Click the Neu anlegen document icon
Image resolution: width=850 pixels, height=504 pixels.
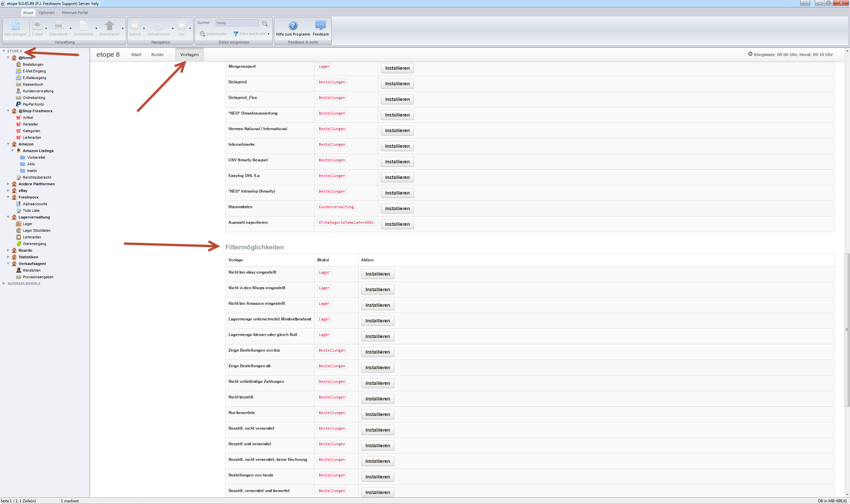(x=15, y=26)
